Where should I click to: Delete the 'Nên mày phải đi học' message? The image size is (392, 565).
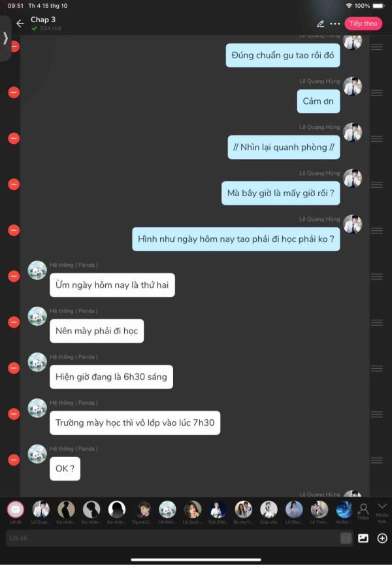tap(14, 322)
